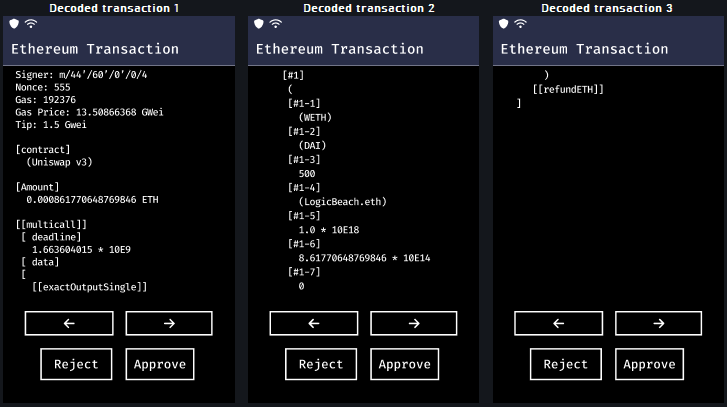Reject the transaction in panel 3
727x407 pixels.
point(565,364)
